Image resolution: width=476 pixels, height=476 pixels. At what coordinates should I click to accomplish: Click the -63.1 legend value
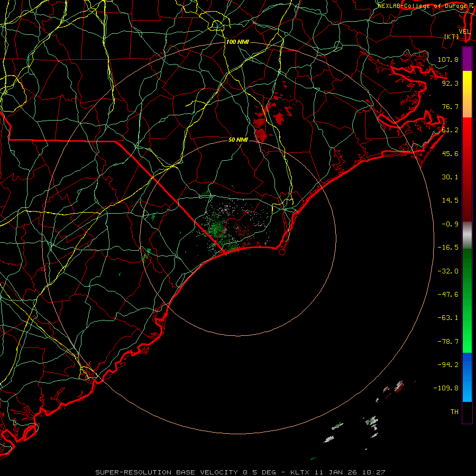(448, 318)
